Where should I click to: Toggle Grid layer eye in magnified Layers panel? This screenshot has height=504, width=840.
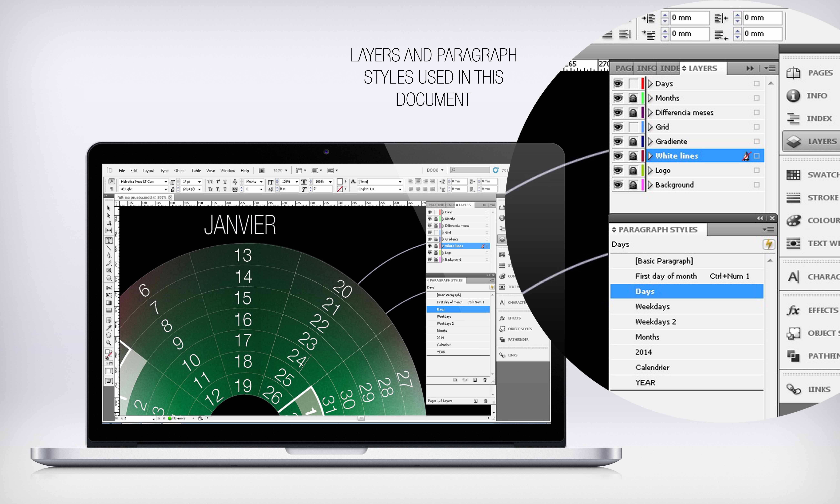tap(618, 127)
